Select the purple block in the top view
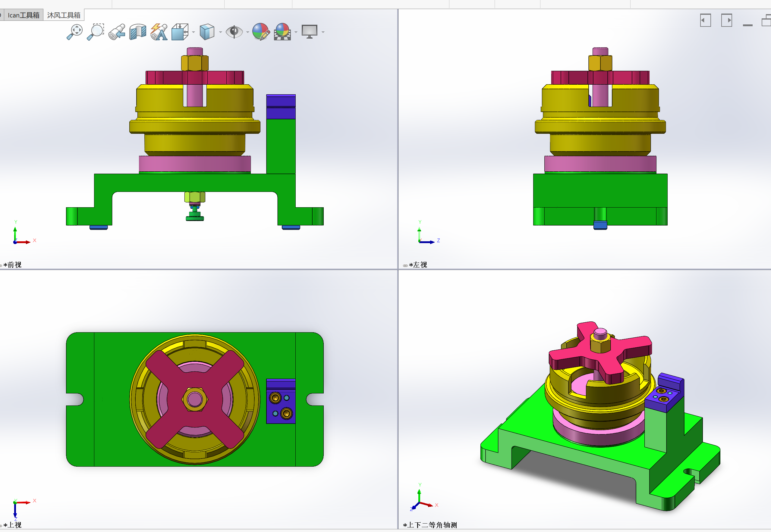This screenshot has height=532, width=771. [281, 401]
